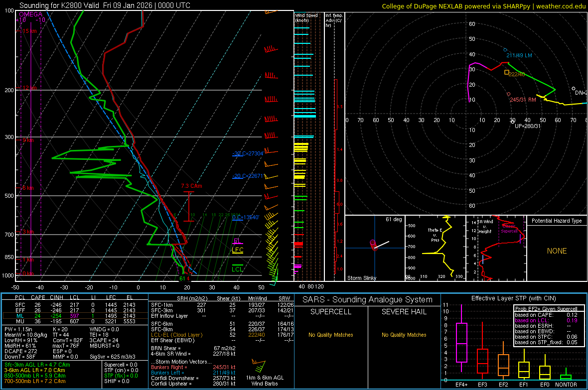Image resolution: width=588 pixels, height=390 pixels.
Task: Click the 'PW = 1.15in' value
Action: pyautogui.click(x=18, y=329)
